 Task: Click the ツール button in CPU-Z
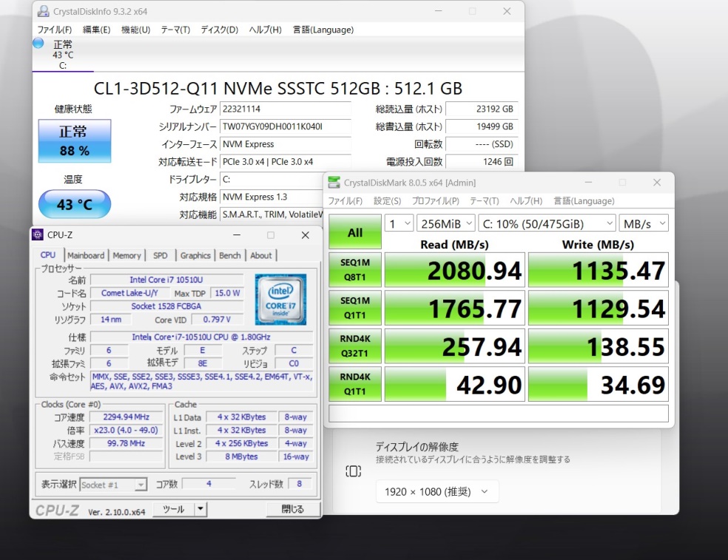click(174, 509)
